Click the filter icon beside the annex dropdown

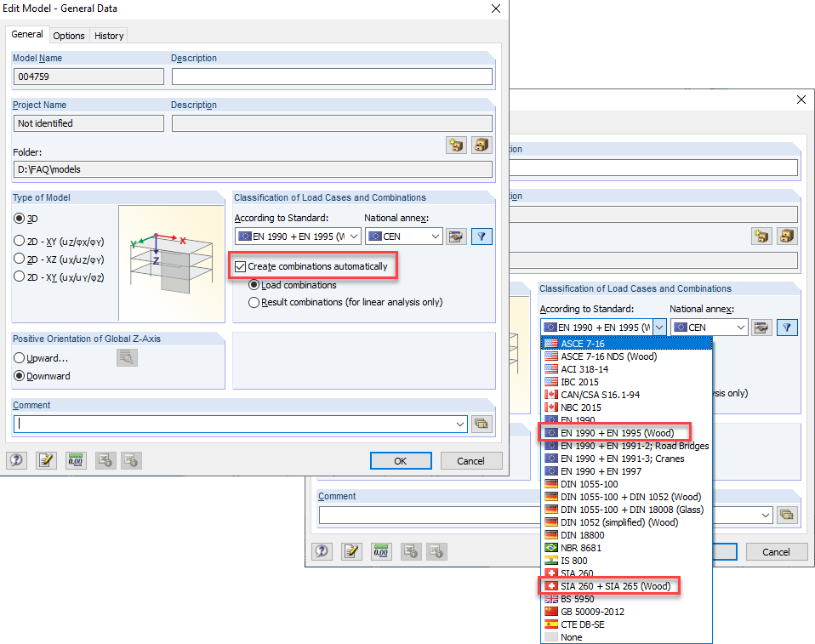click(x=482, y=236)
